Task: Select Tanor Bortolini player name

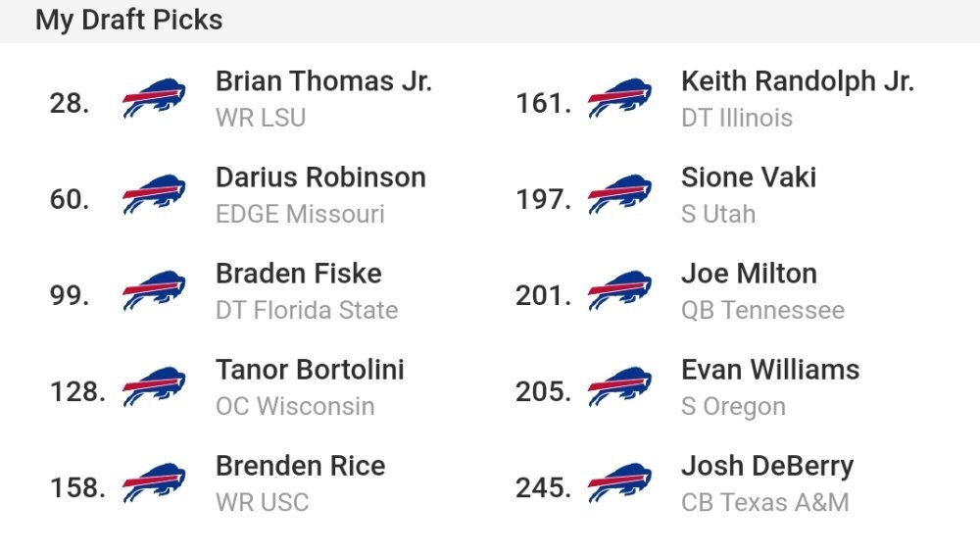Action: click(310, 371)
